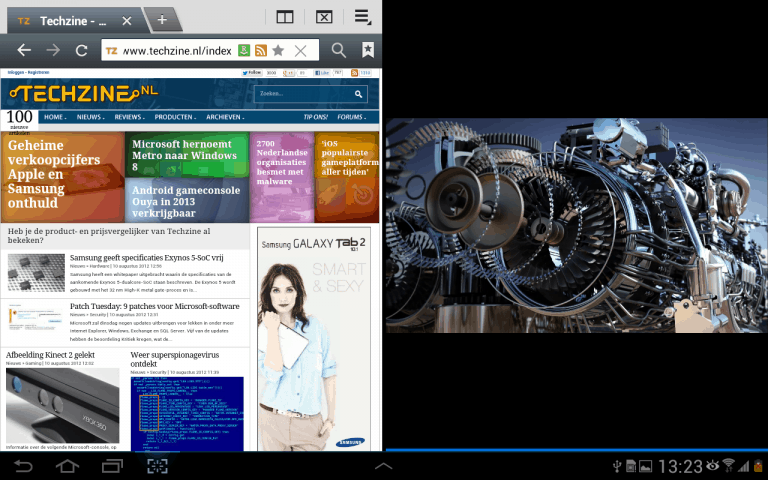Open Samsung geeft specificaties Exynos 5-SoC article
The width and height of the screenshot is (768, 480).
click(x=146, y=258)
